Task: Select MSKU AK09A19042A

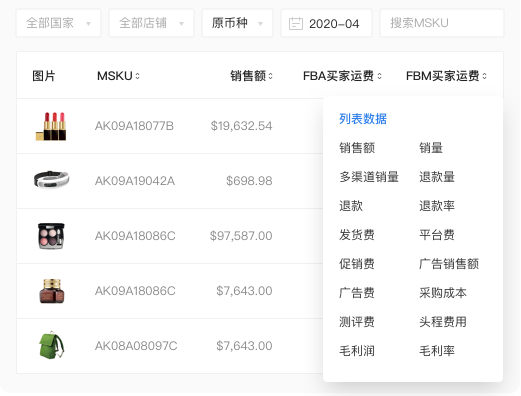Action: click(x=135, y=181)
